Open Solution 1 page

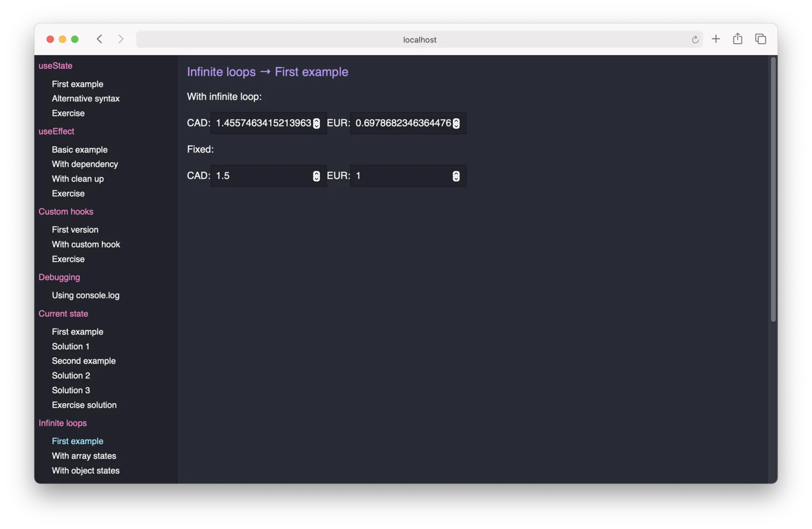coord(71,346)
